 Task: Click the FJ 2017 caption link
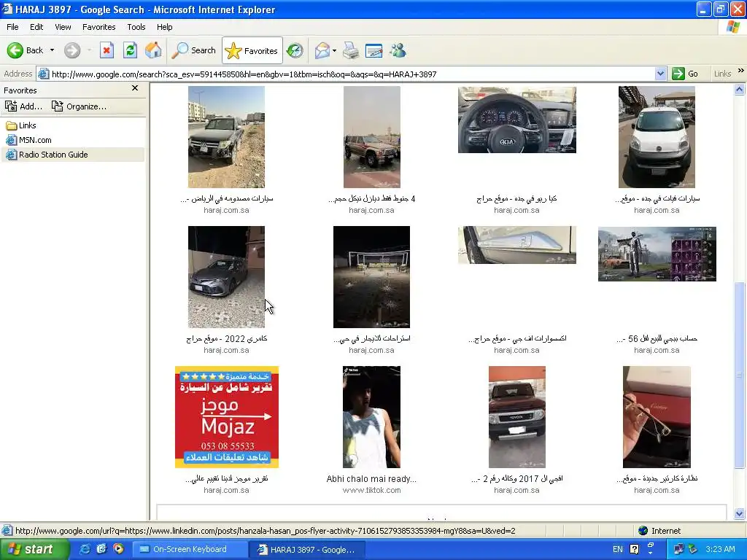pyautogui.click(x=517, y=478)
